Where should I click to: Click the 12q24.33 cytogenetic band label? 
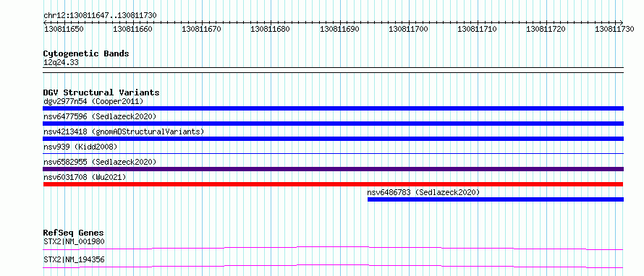61,62
